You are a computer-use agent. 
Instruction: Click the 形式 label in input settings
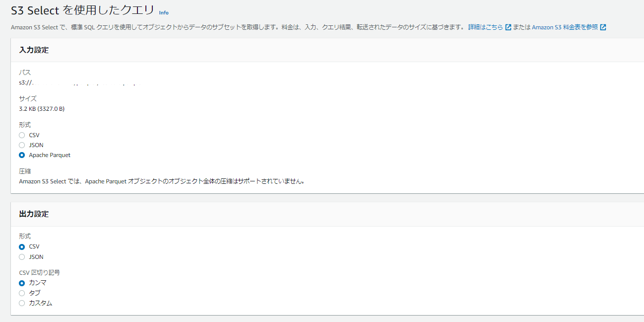[24, 124]
